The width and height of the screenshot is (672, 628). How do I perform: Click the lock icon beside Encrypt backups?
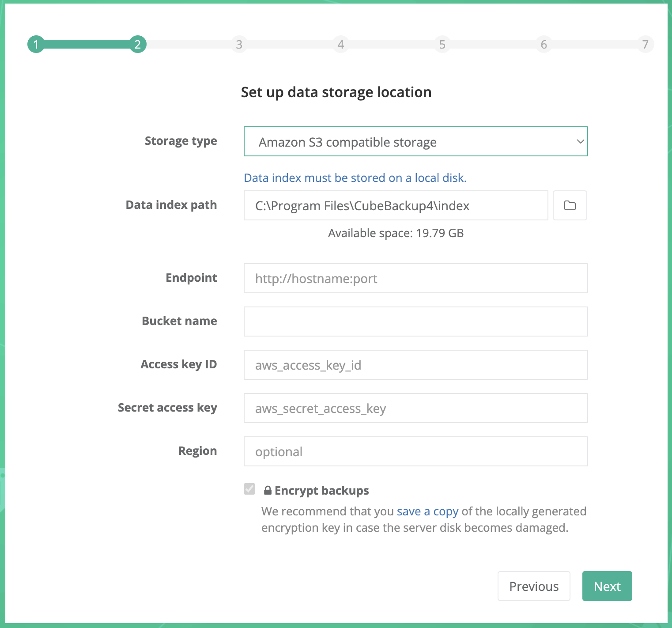268,490
